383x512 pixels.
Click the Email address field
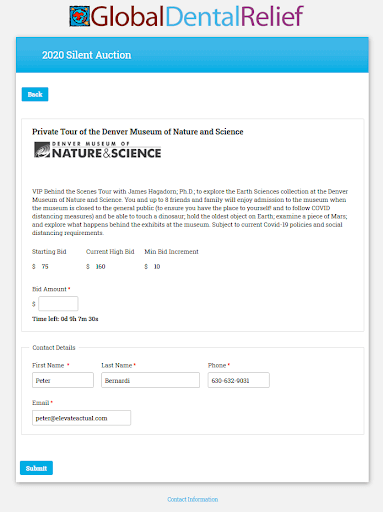[x=82, y=418]
